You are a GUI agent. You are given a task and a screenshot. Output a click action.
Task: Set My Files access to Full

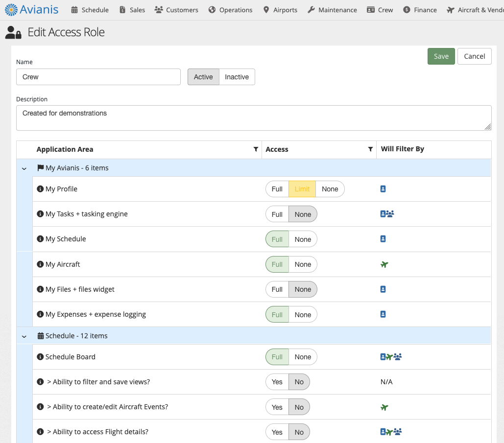click(x=277, y=289)
